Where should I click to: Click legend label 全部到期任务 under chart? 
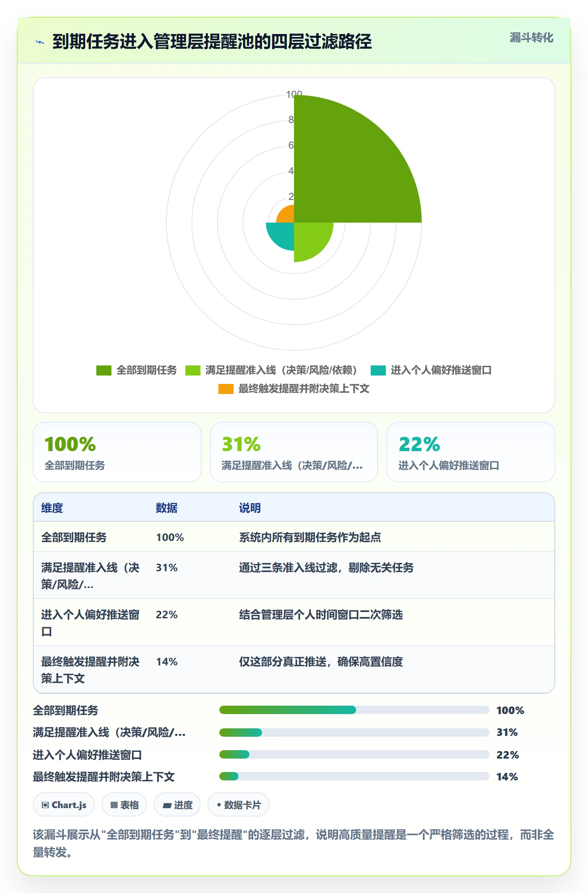pos(147,370)
